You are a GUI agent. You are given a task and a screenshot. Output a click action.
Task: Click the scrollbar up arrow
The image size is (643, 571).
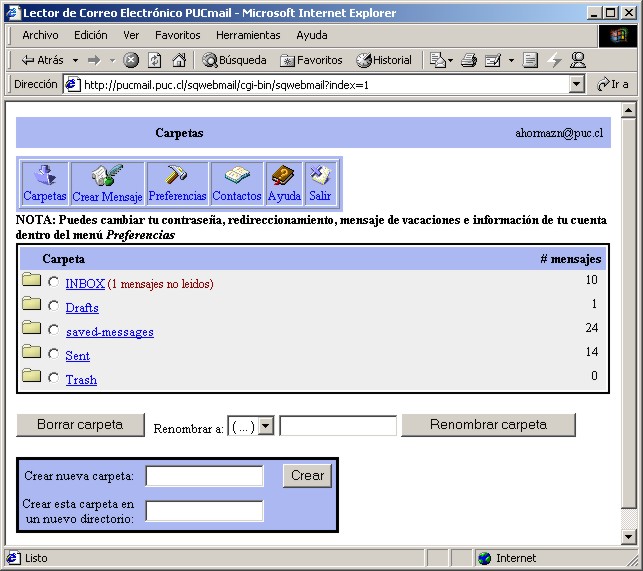(x=629, y=110)
